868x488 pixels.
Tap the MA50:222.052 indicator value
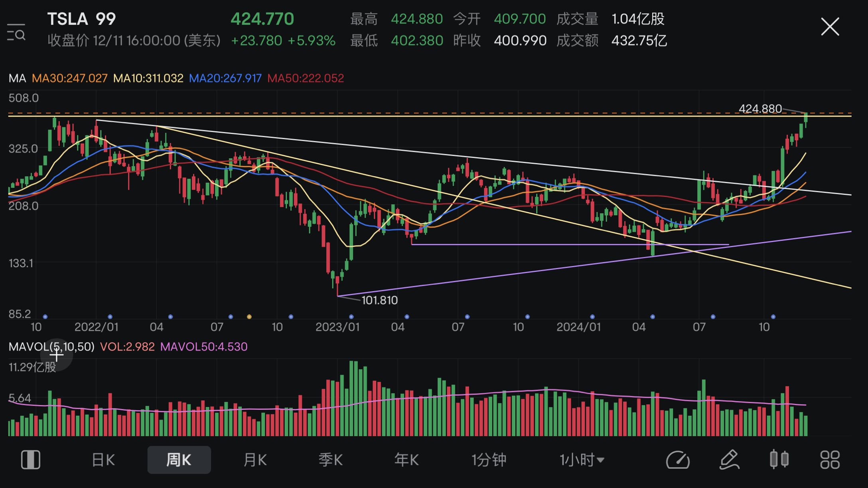[x=306, y=78]
